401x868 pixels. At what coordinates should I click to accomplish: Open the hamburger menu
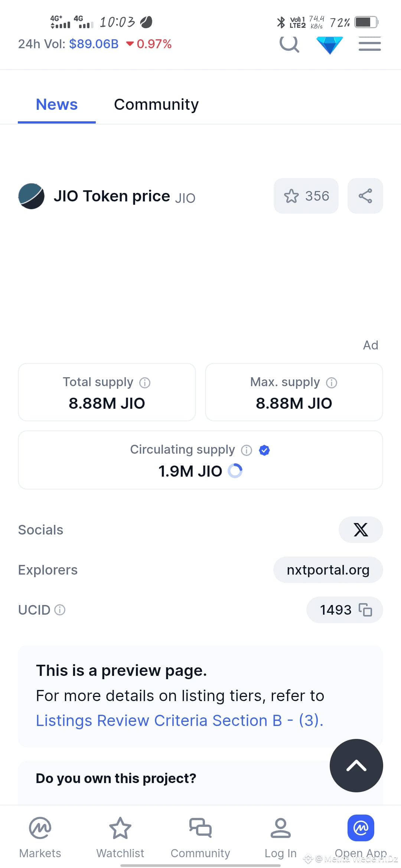click(x=370, y=44)
